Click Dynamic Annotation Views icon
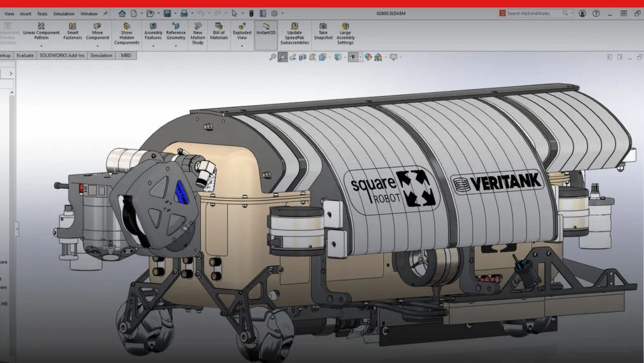644x363 pixels. [x=312, y=57]
